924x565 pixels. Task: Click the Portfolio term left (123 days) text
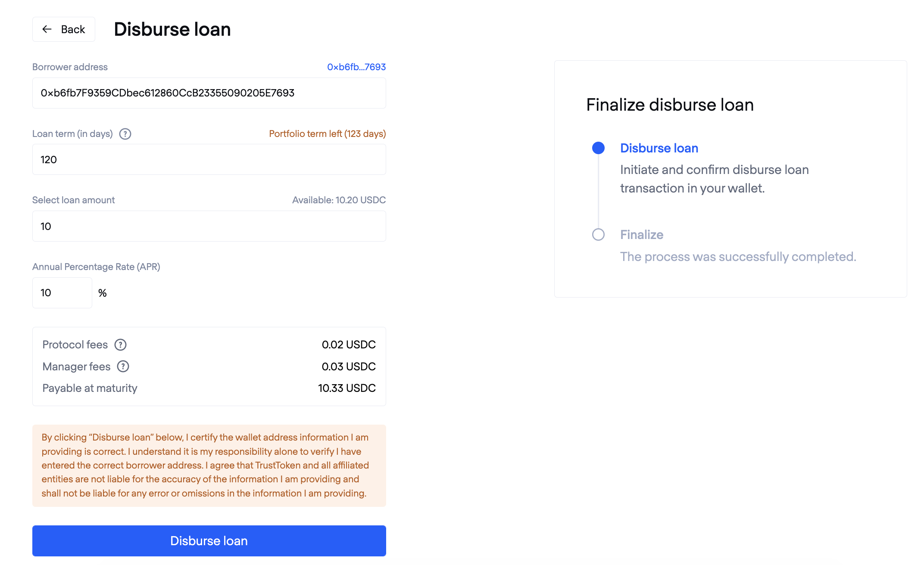(328, 134)
